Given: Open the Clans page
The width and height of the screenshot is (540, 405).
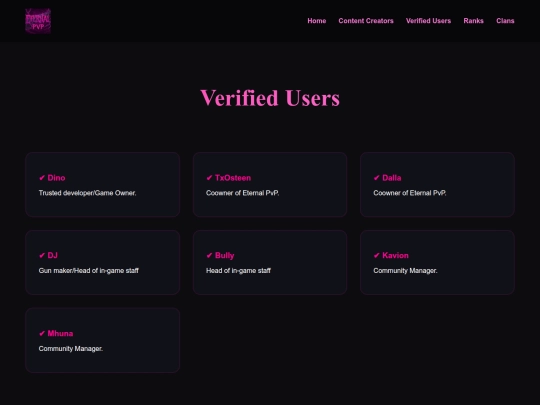Looking at the screenshot, I should click(505, 21).
